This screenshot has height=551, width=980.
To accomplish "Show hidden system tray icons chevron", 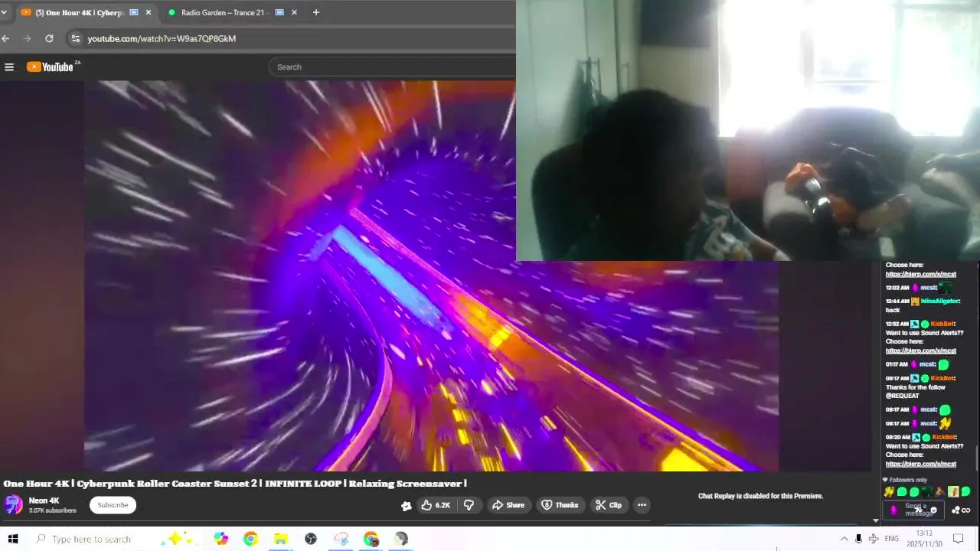I will [844, 539].
